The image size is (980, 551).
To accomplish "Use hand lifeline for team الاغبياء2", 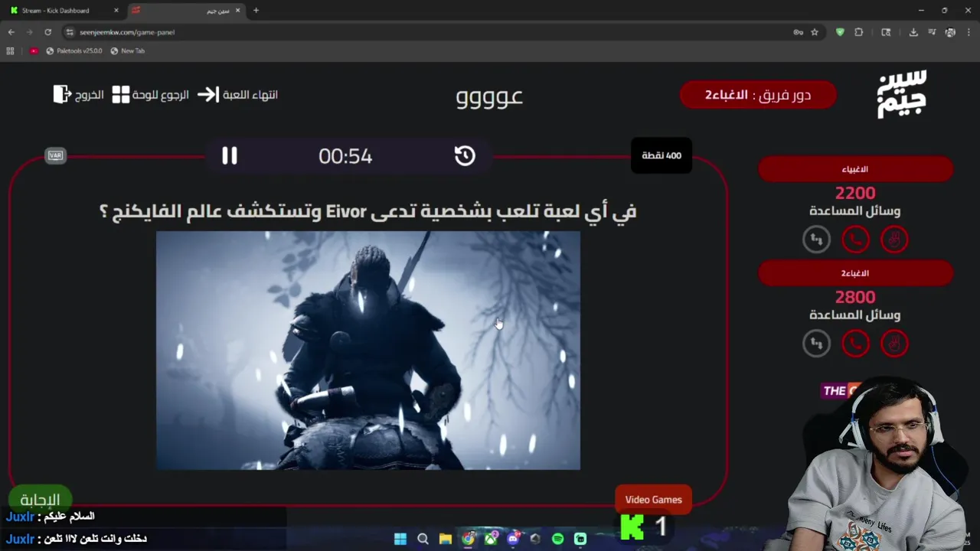I will coord(894,344).
